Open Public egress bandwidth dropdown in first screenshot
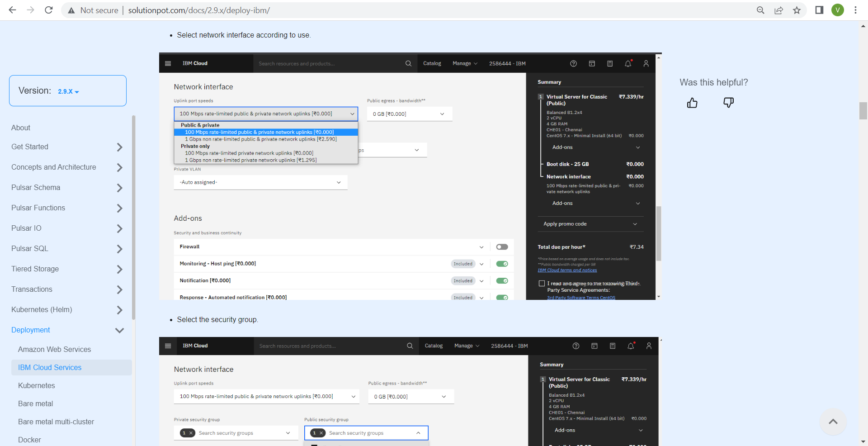Screen dimensions: 868x446 [x=410, y=114]
